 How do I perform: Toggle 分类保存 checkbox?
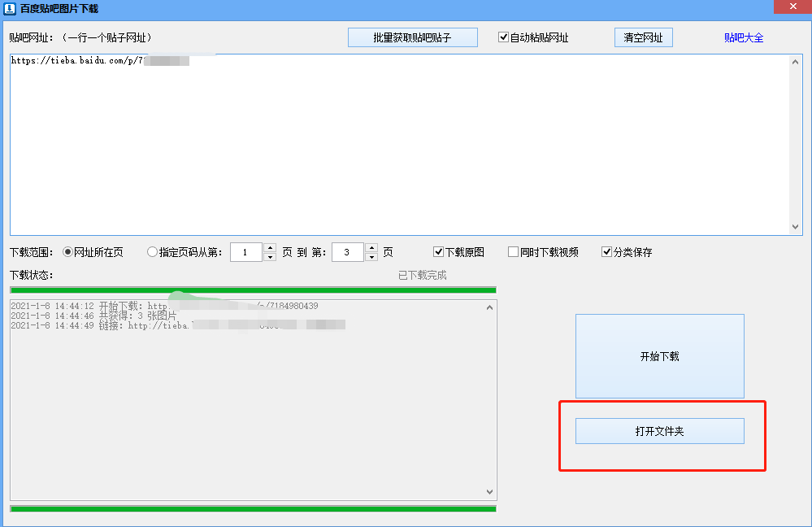tap(607, 252)
